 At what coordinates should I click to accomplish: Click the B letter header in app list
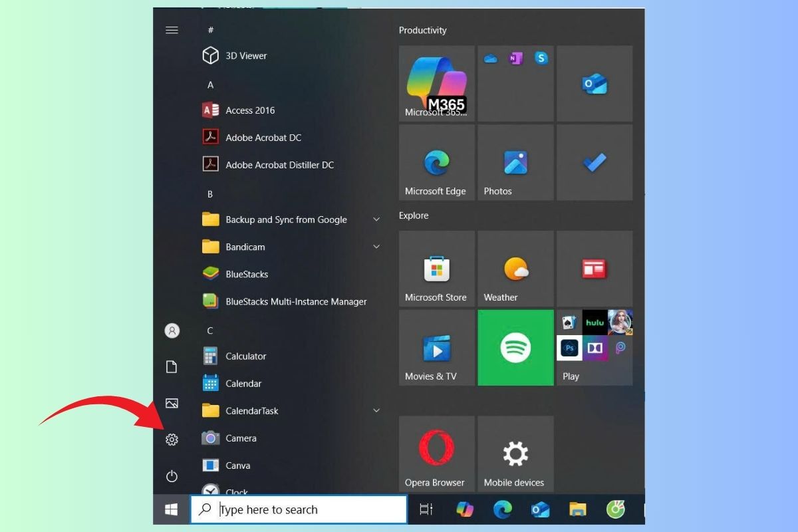(x=210, y=194)
